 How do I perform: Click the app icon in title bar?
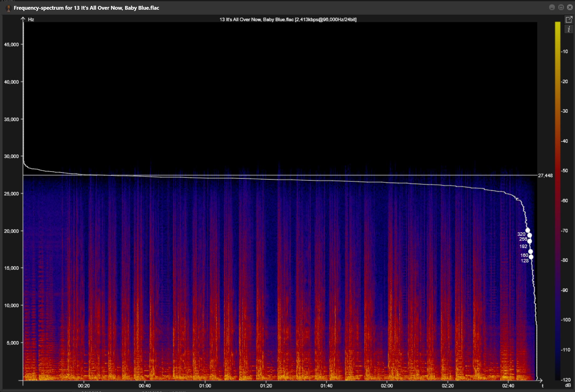[x=8, y=8]
